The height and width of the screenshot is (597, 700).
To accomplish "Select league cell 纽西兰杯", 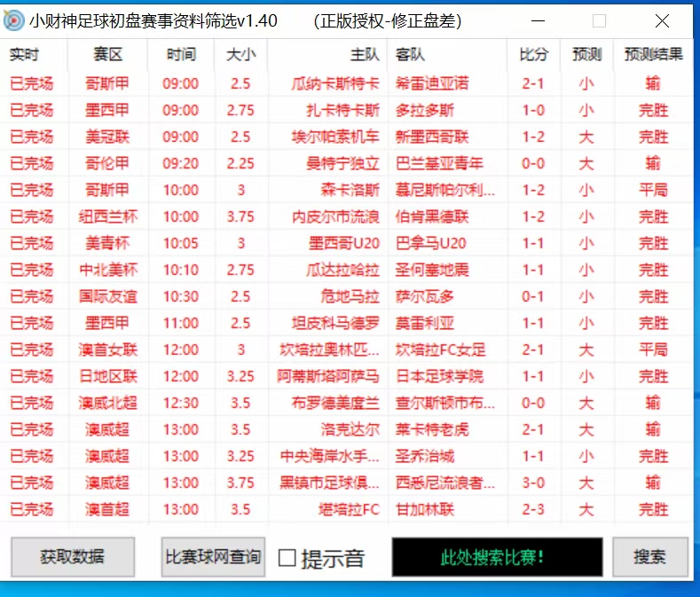I will pos(107,216).
